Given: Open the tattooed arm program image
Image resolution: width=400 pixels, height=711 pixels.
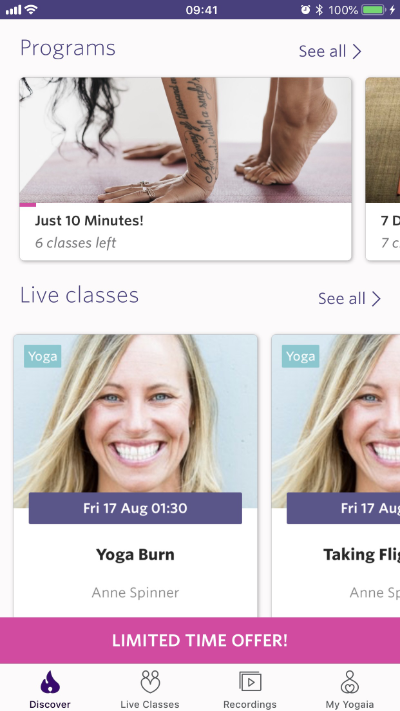Looking at the screenshot, I should click(x=185, y=140).
